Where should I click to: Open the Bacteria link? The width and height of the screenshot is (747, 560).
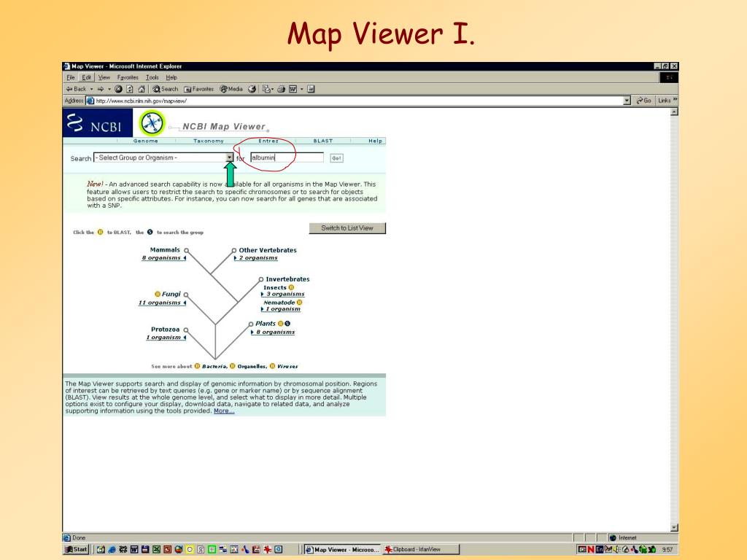pyautogui.click(x=214, y=366)
